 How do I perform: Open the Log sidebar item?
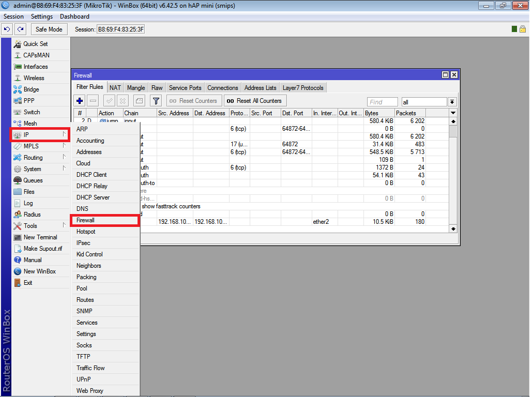point(41,203)
